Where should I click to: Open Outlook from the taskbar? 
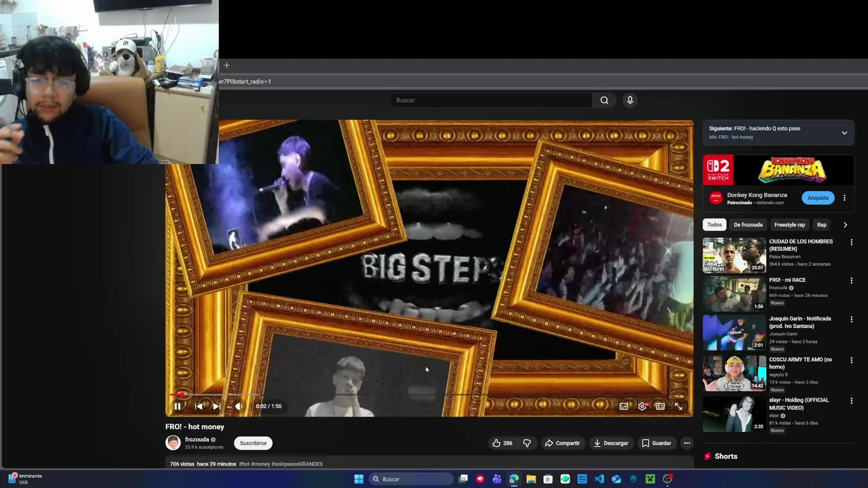(x=616, y=479)
